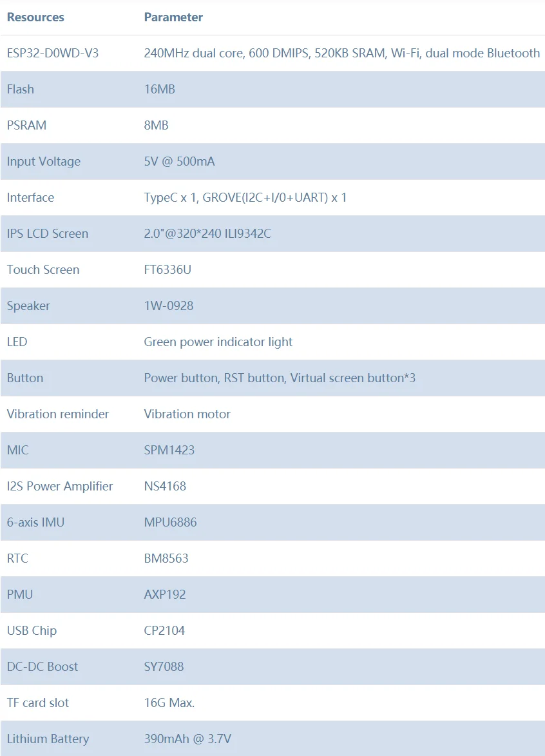Click the Resources column header
Screen dimensions: 545x756
[35, 17]
